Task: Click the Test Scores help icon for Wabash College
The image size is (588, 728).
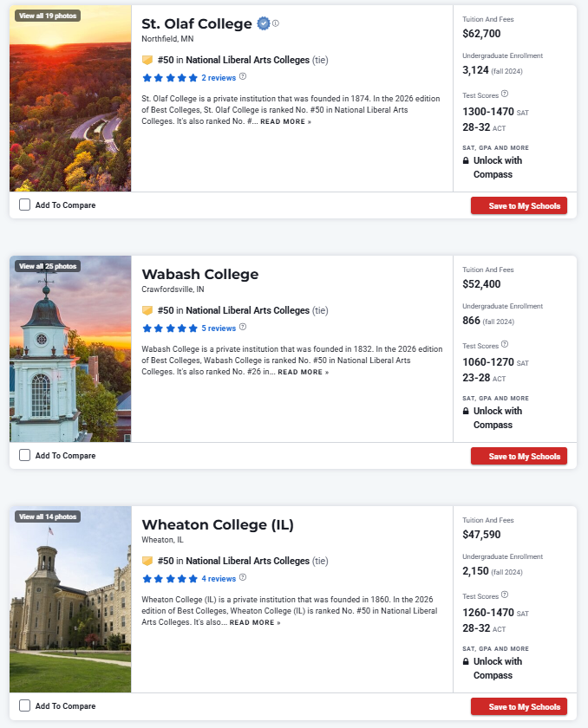Action: [505, 345]
